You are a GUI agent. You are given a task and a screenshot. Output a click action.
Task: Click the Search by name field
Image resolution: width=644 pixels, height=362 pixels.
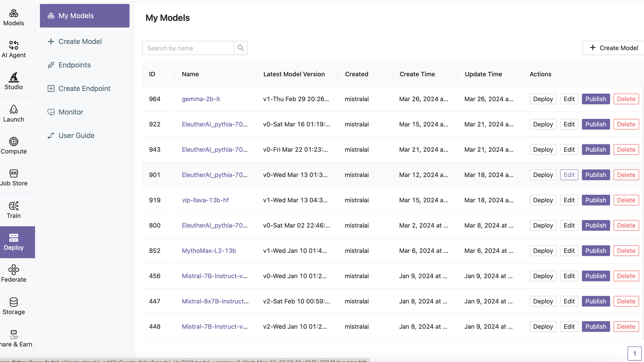tap(188, 48)
